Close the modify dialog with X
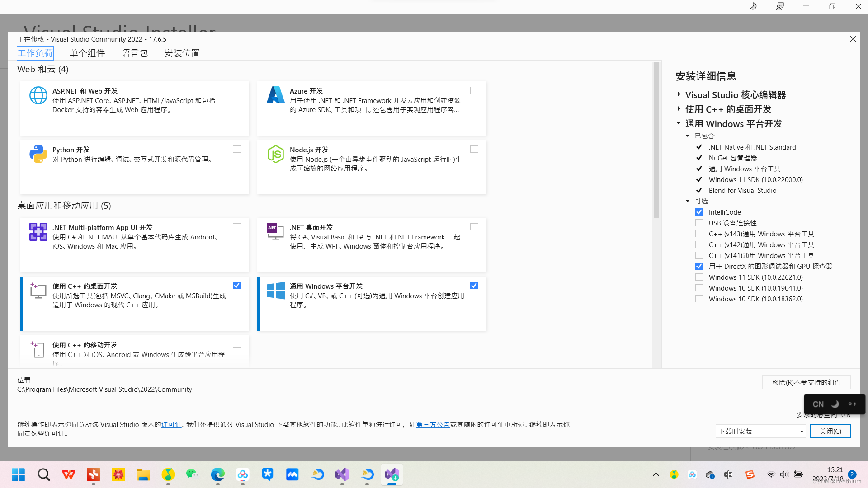Screen dimensions: 868x488 853,39
